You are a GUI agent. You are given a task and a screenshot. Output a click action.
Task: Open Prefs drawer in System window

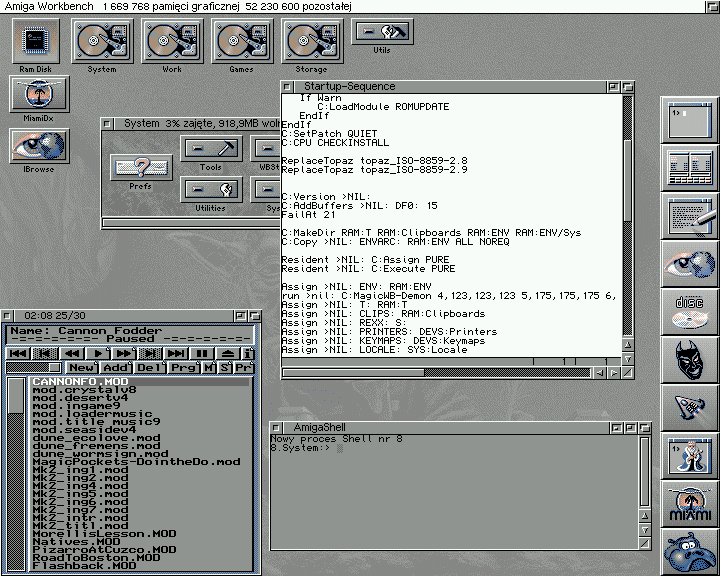coord(141,167)
